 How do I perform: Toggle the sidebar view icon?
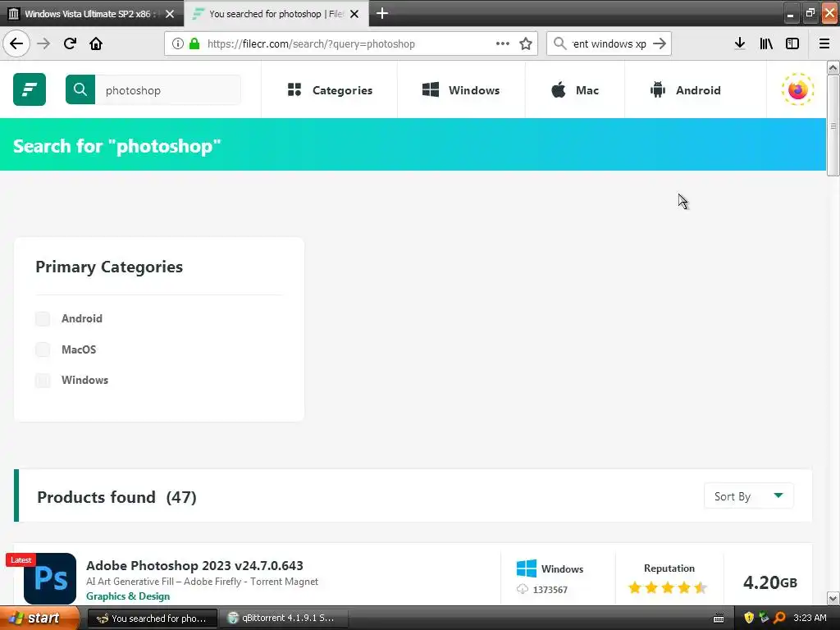coord(792,43)
